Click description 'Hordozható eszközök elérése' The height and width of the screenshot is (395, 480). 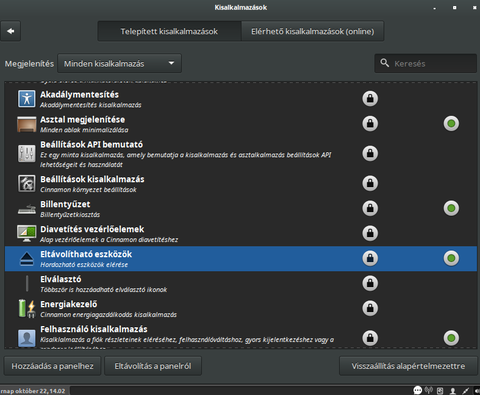pyautogui.click(x=84, y=265)
